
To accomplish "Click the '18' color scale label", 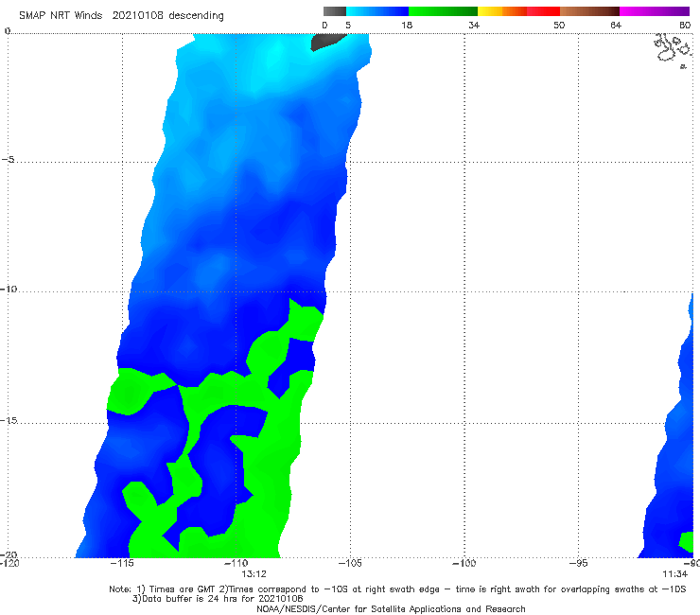I will [407, 25].
